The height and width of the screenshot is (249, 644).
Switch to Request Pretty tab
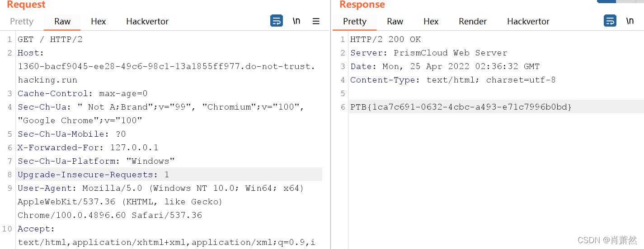[22, 21]
